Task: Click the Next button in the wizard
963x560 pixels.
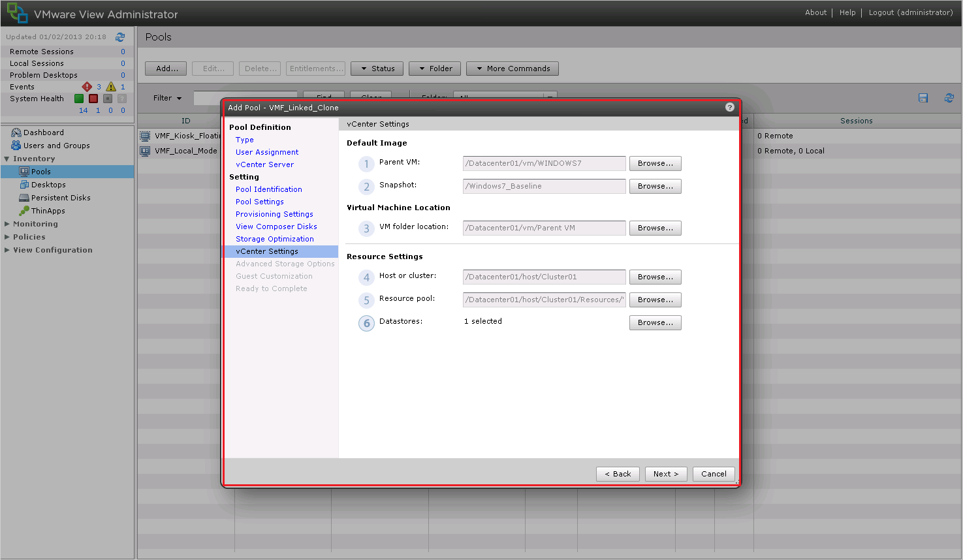Action: point(665,474)
